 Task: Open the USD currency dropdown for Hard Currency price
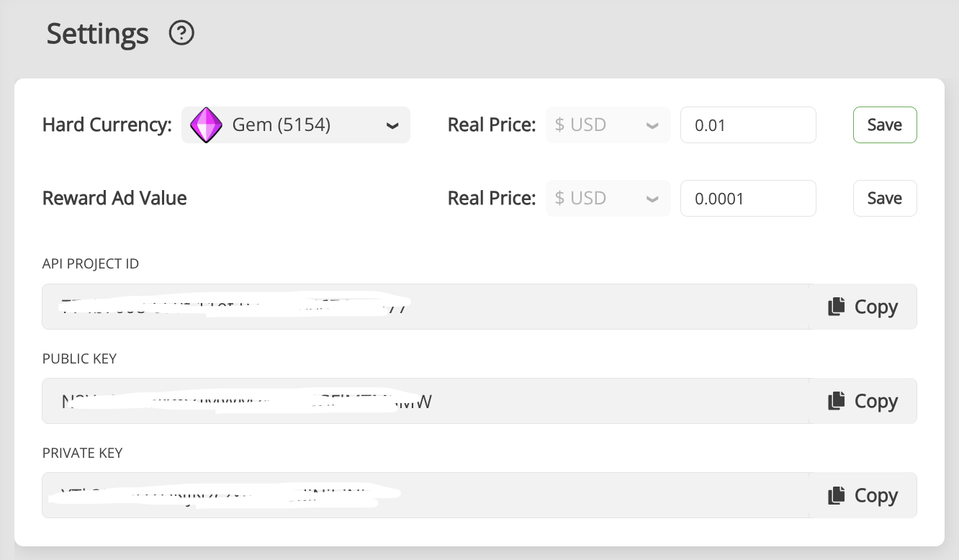click(608, 125)
